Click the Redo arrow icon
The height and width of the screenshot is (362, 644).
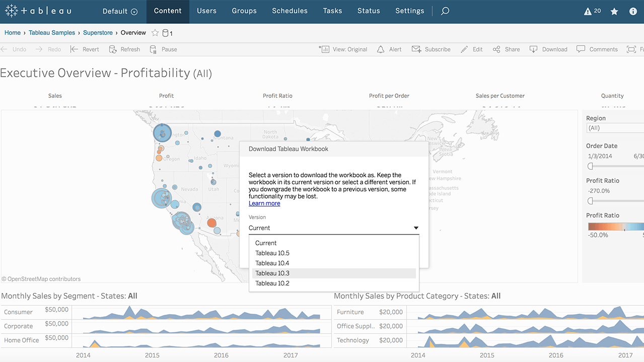coord(38,49)
